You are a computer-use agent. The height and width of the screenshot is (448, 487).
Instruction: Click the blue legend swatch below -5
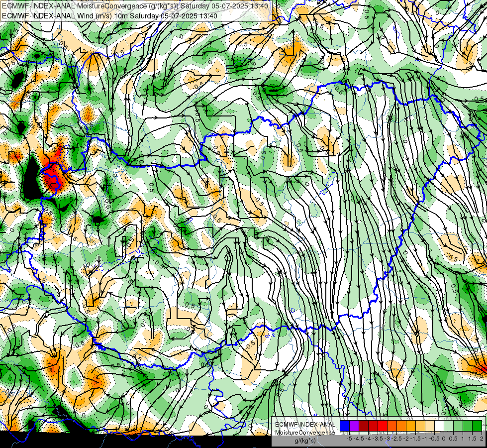click(345, 426)
